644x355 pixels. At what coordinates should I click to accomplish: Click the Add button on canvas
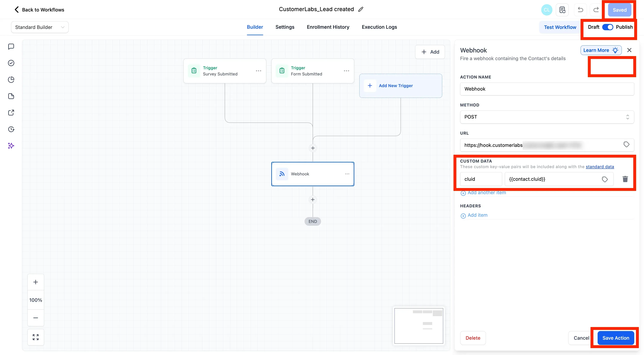click(430, 52)
